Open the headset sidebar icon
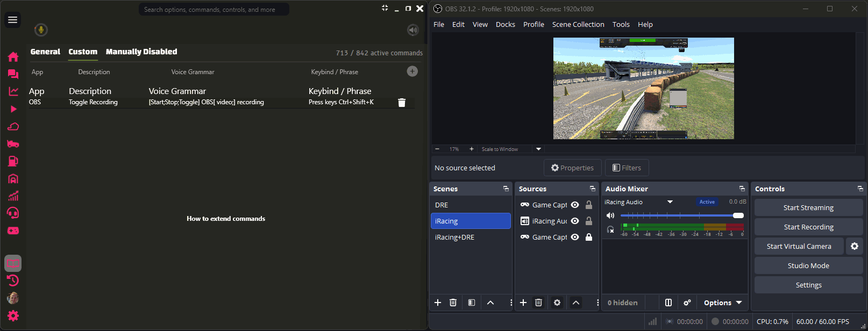This screenshot has width=868, height=331. pos(13,213)
